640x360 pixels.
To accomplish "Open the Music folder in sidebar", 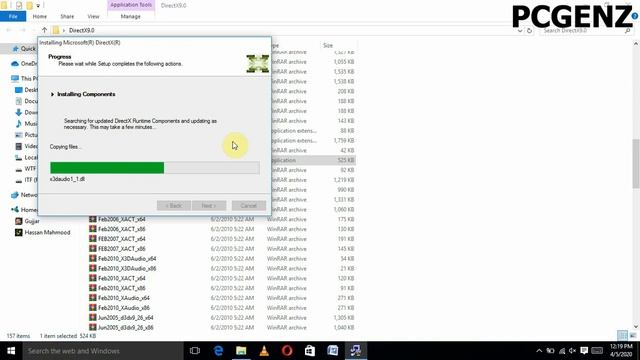I will point(27,124).
